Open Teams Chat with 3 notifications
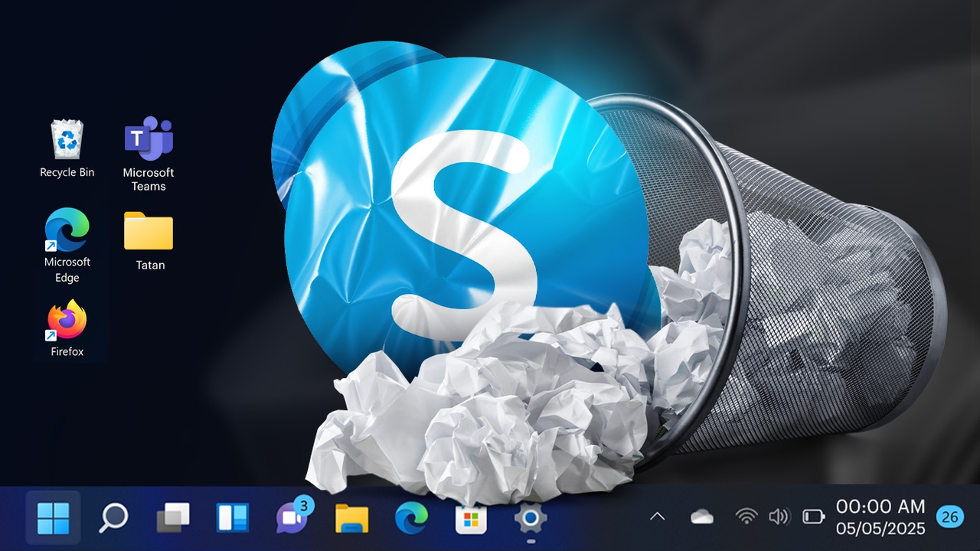980x551 pixels. click(294, 515)
